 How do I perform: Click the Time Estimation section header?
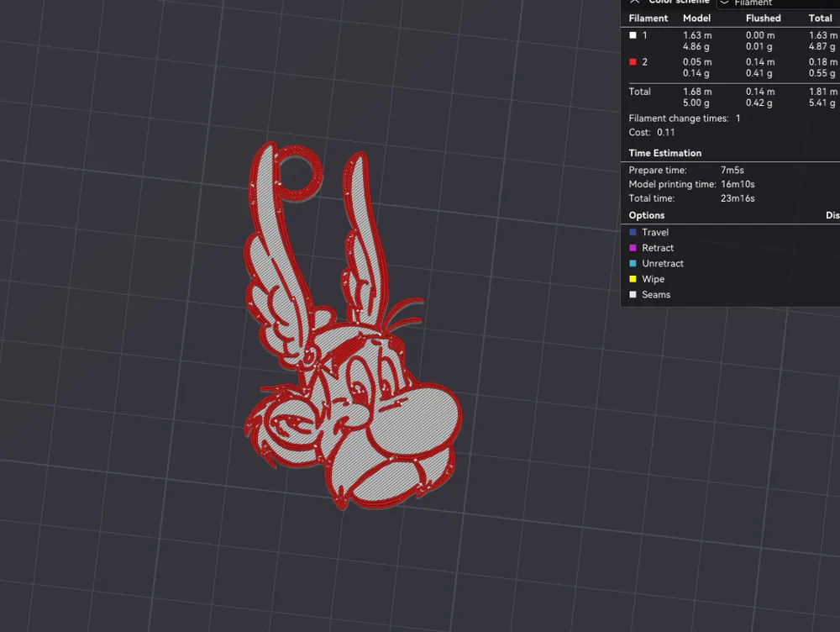click(664, 153)
